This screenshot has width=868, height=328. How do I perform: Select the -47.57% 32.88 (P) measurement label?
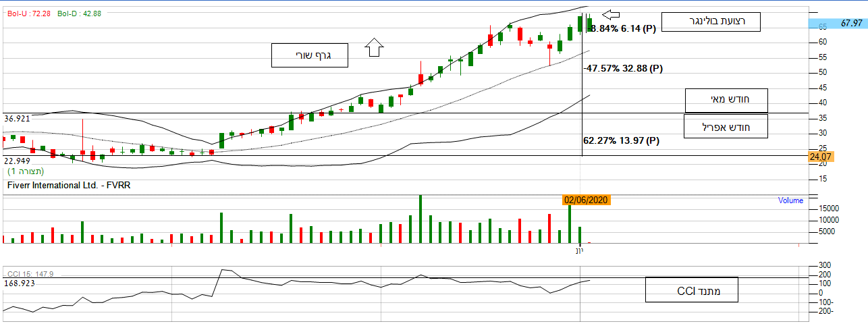click(624, 68)
